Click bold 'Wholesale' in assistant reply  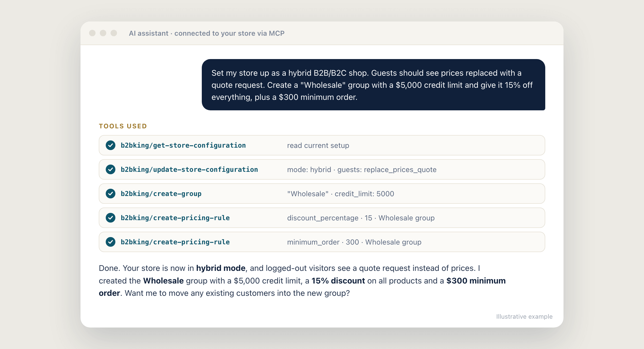coord(163,281)
